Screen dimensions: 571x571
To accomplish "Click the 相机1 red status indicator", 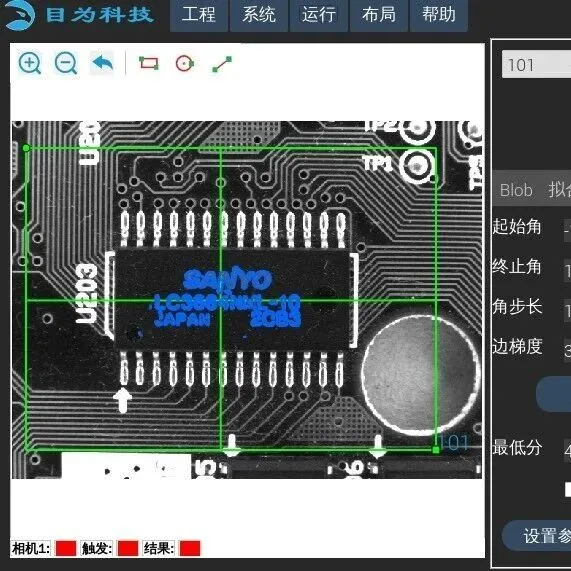I will (x=66, y=548).
